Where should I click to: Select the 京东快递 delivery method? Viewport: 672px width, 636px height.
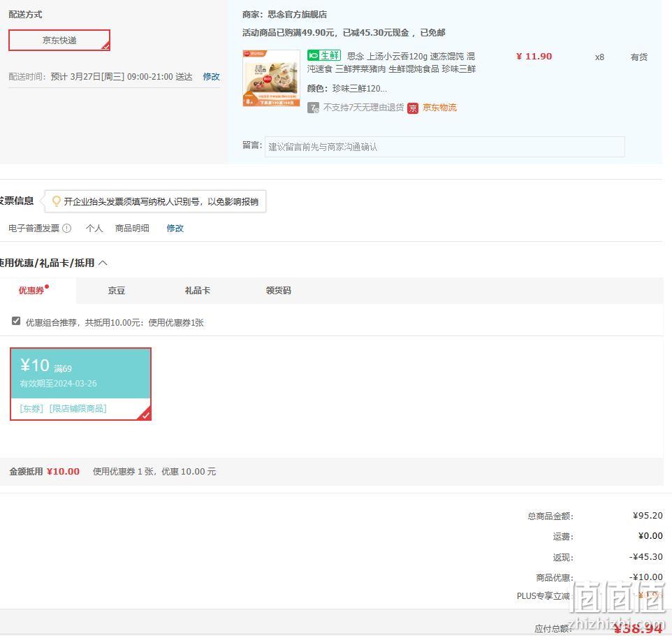click(x=59, y=41)
